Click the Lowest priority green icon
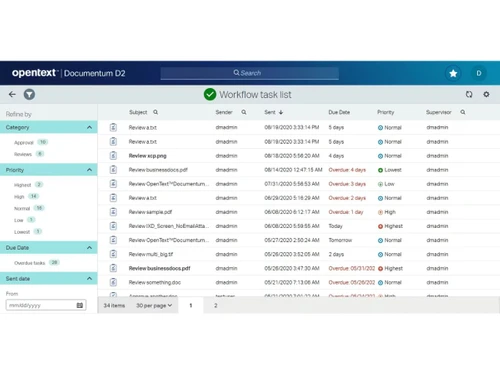 pos(380,170)
